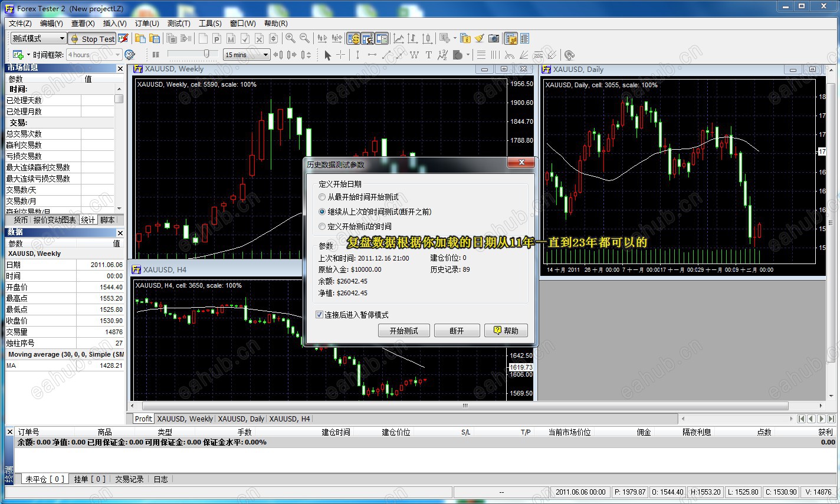
Task: Open the project folder icon in toolbar
Action: click(140, 38)
